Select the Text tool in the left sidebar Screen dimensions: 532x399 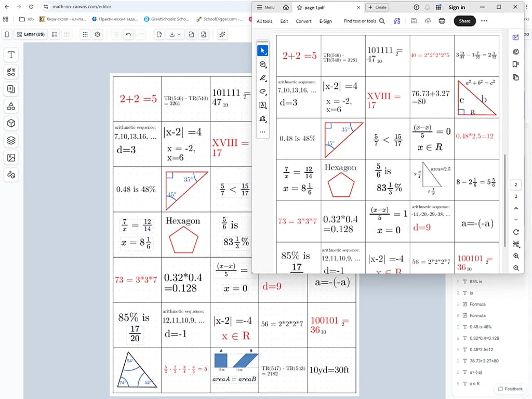click(x=11, y=55)
